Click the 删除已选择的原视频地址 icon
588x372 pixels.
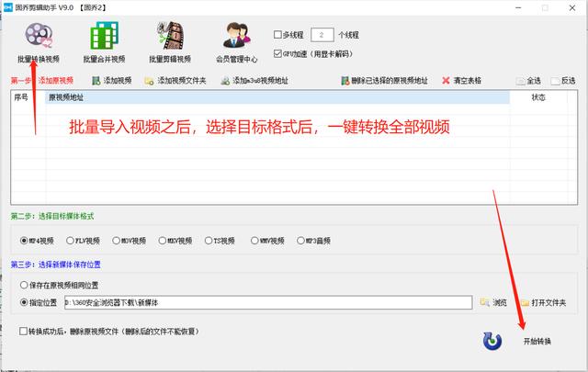[345, 81]
